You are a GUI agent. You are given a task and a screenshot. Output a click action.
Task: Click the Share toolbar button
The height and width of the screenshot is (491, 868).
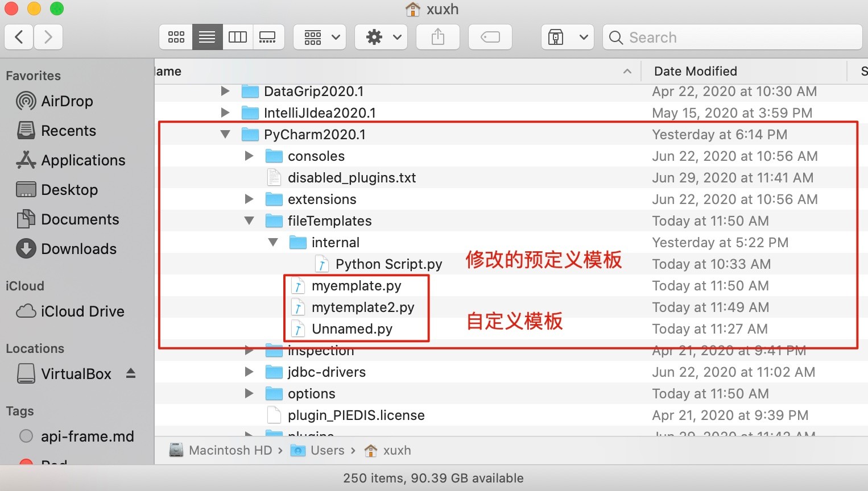438,38
